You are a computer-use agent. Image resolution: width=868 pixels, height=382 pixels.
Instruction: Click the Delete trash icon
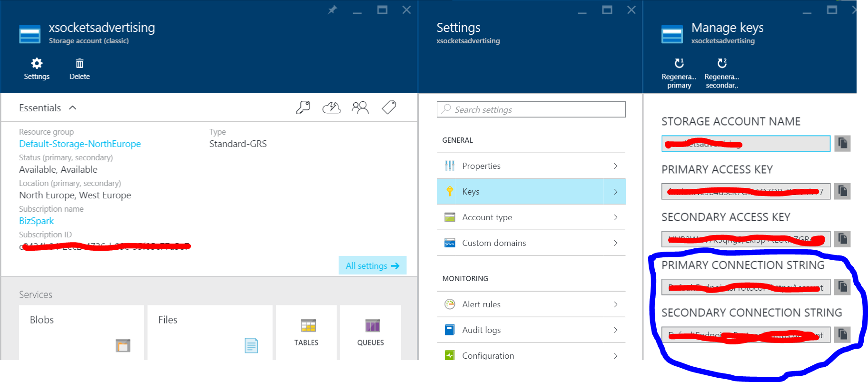79,64
